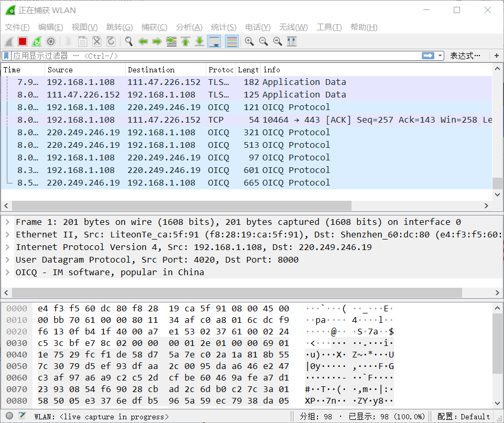
Task: Click the open capture file icon
Action: 68,41
